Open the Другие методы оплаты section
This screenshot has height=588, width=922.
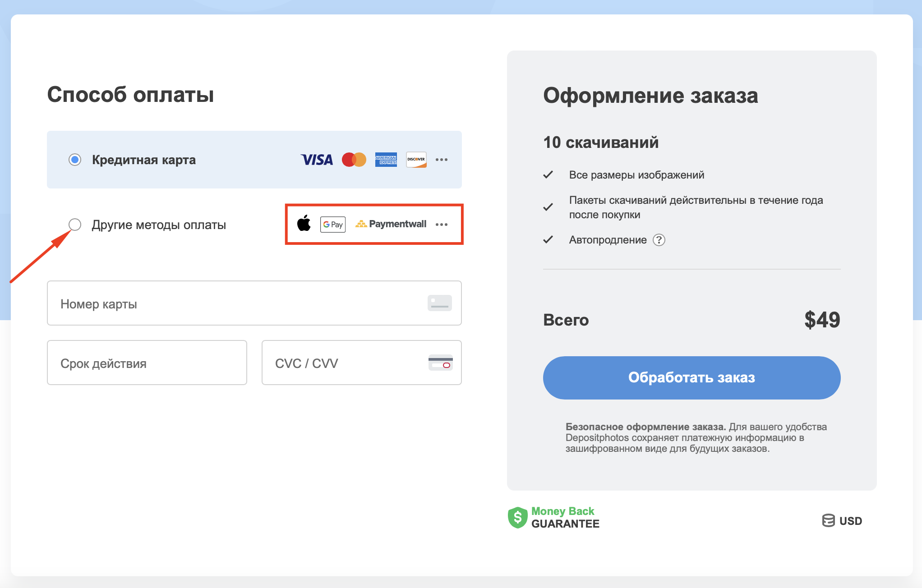(159, 225)
